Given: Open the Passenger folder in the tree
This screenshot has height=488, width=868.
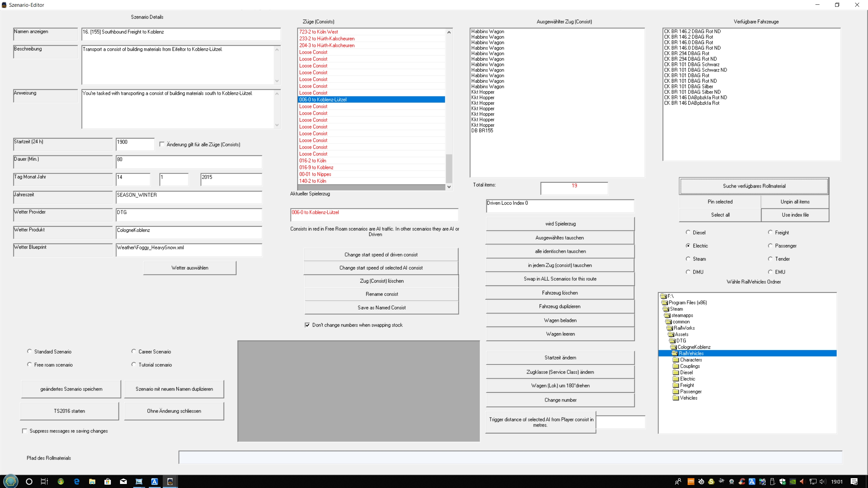Looking at the screenshot, I should (x=691, y=391).
